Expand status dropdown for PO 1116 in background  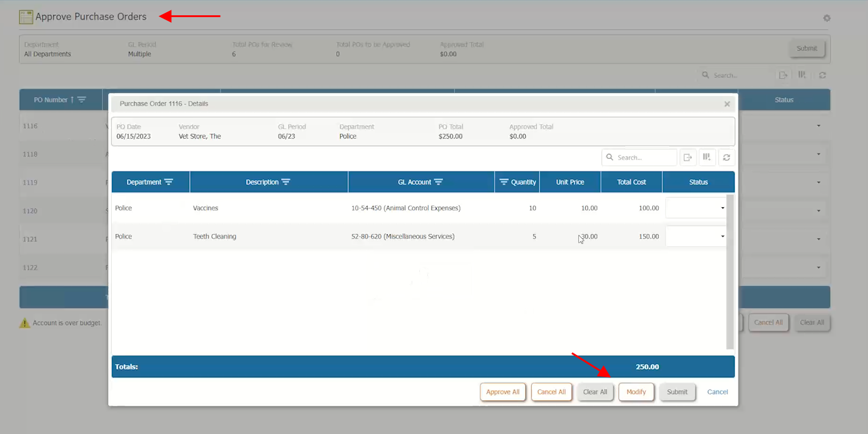coord(818,126)
